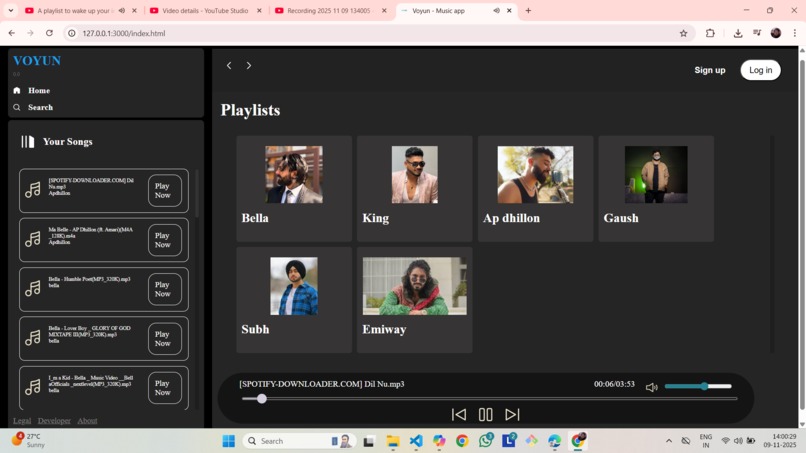This screenshot has width=806, height=453.
Task: Switch to the Recording 2025 11 09 tab
Action: click(x=329, y=10)
